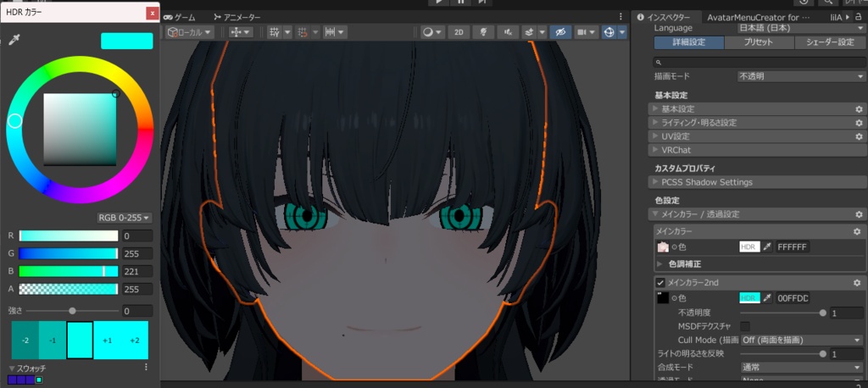Select the 詳細設定 button

coord(688,42)
